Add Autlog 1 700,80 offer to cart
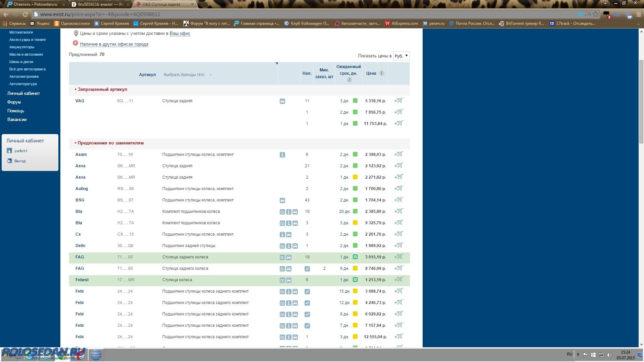Screen dimensions: 644x362 pos(399,188)
